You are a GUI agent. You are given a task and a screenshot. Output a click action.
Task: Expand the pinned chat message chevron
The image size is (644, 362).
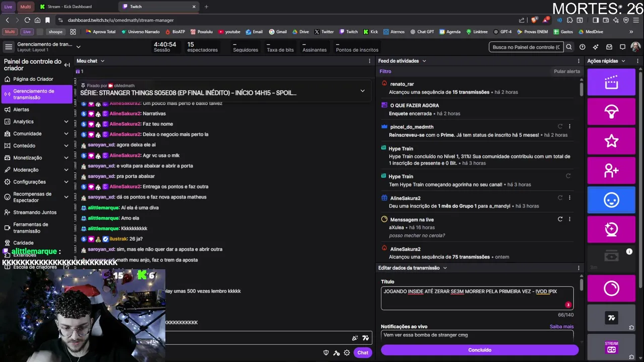(362, 91)
